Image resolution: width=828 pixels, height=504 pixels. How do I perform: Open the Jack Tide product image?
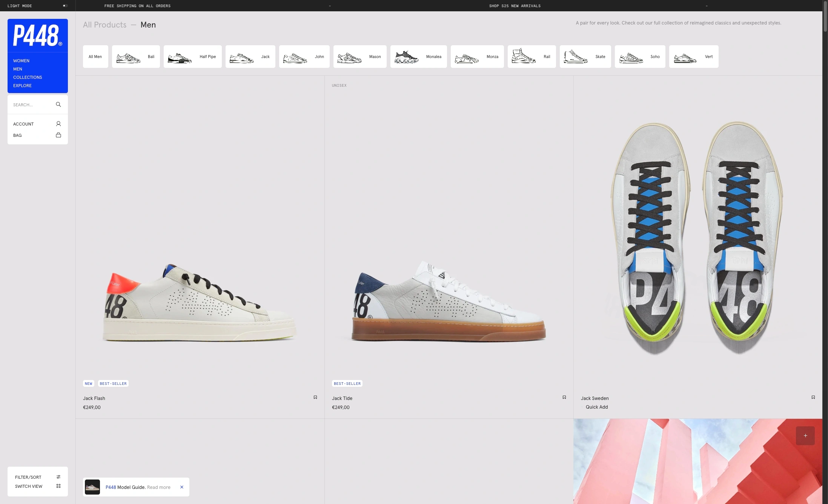pyautogui.click(x=449, y=302)
